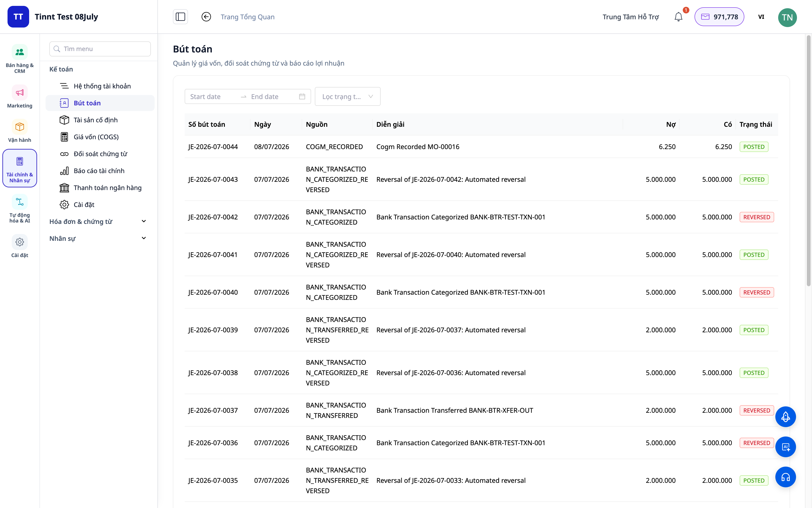Click the rocket floating button
This screenshot has height=508, width=812.
click(x=785, y=417)
